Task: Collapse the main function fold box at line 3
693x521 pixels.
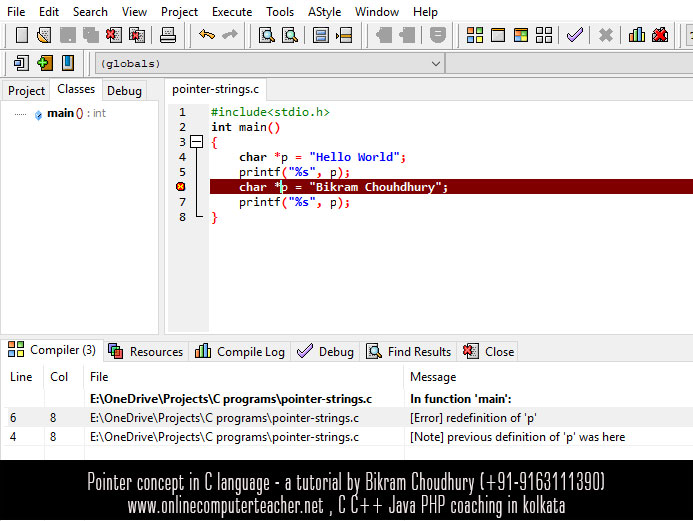Action: pyautogui.click(x=196, y=142)
